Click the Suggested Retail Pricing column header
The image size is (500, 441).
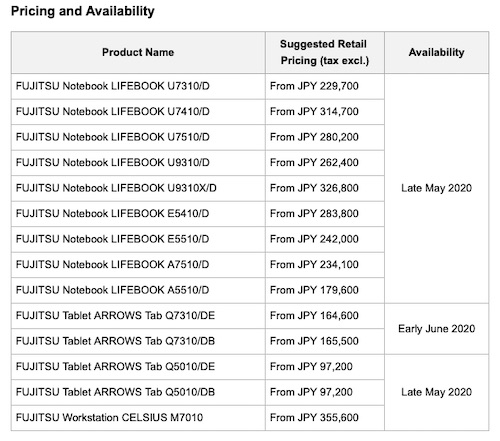325,52
